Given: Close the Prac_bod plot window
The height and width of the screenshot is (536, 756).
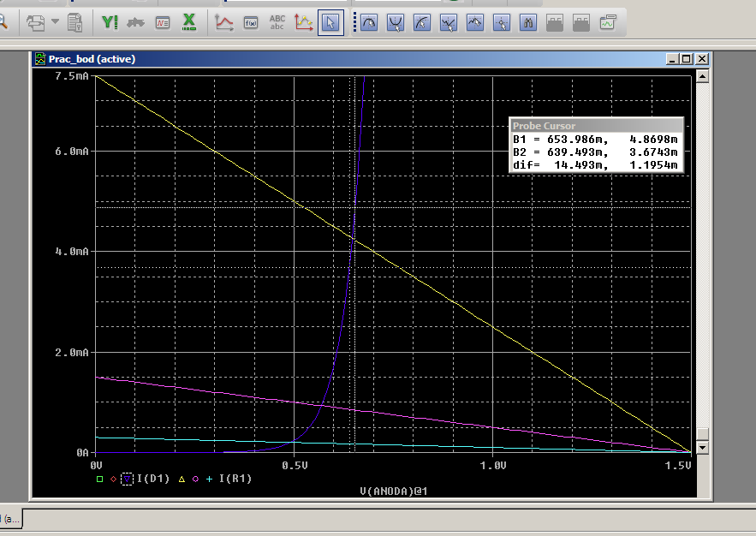Looking at the screenshot, I should coord(702,59).
